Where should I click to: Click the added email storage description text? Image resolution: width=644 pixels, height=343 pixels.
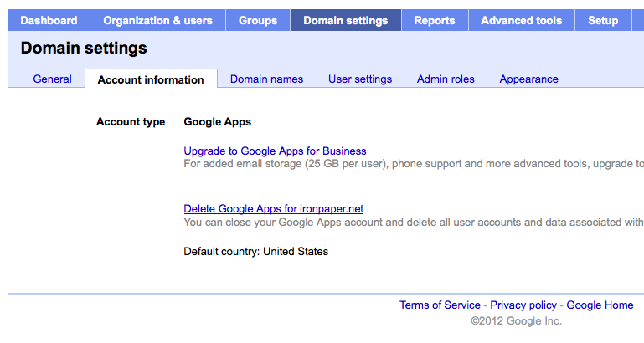(414, 164)
